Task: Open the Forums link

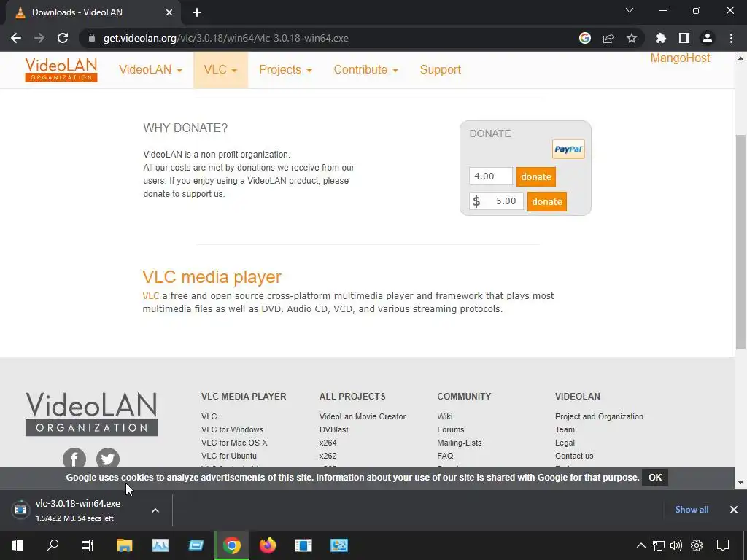Action: (450, 429)
